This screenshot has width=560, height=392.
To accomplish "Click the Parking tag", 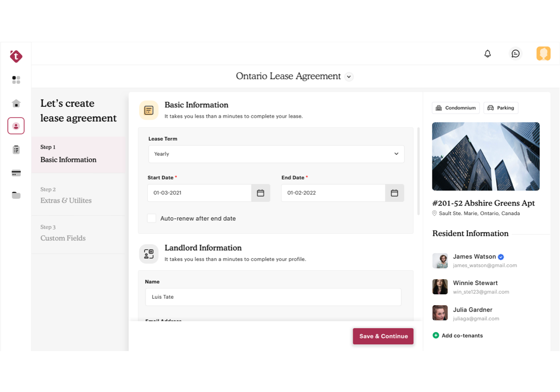I will click(x=501, y=108).
